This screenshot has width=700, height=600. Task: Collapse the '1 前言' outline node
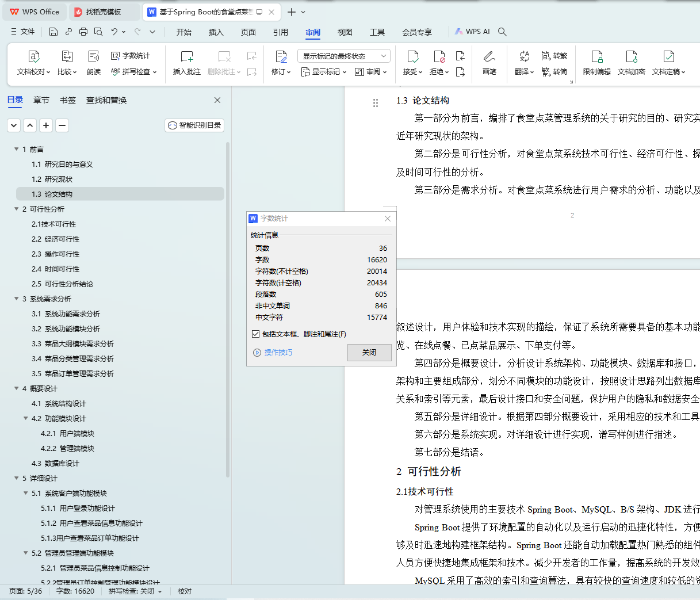click(x=16, y=149)
